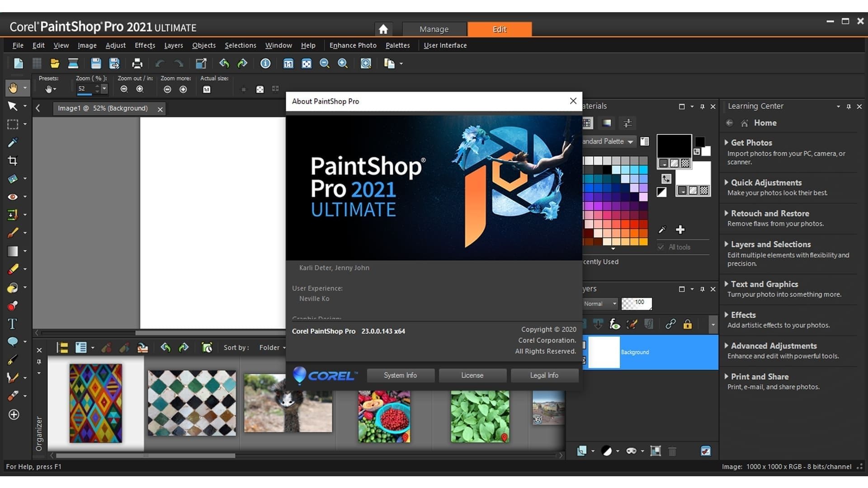Toggle layer lock icon in Layers panel
Image resolution: width=868 pixels, height=488 pixels.
(687, 324)
